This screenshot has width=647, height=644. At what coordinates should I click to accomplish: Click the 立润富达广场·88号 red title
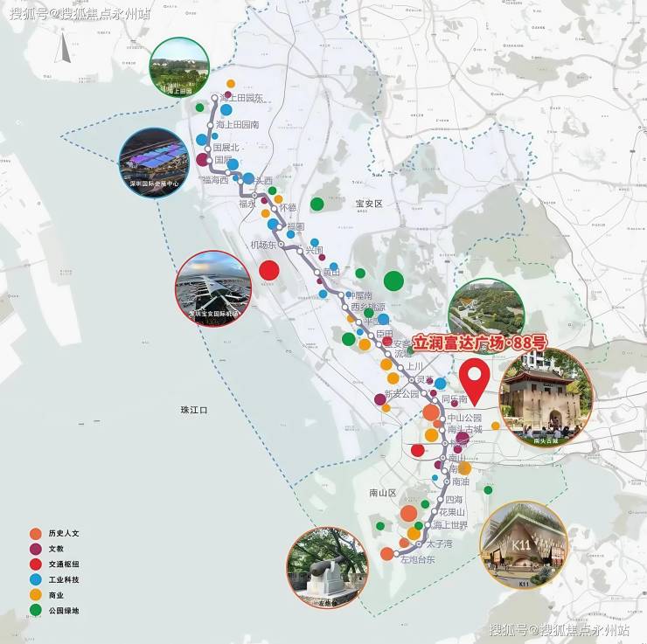[480, 343]
